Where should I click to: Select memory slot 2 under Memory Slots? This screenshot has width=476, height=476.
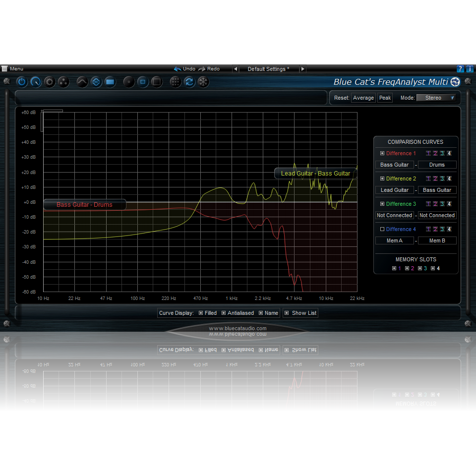(411, 268)
